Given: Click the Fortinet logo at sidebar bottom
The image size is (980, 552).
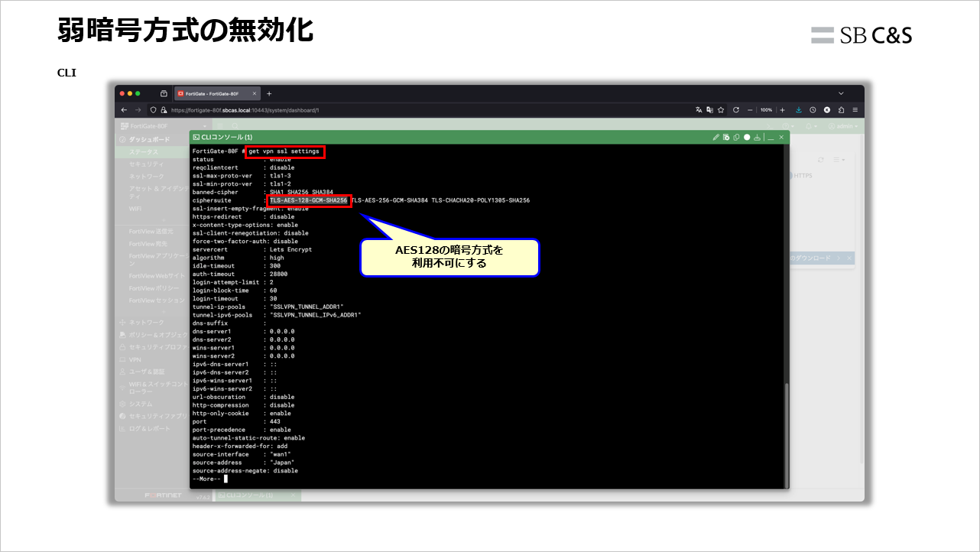Looking at the screenshot, I should [x=163, y=495].
